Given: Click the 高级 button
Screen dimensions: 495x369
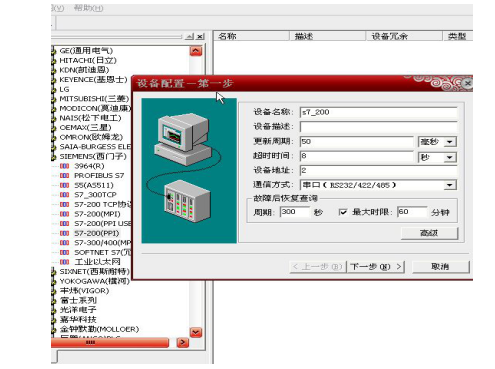Looking at the screenshot, I should [x=429, y=233].
